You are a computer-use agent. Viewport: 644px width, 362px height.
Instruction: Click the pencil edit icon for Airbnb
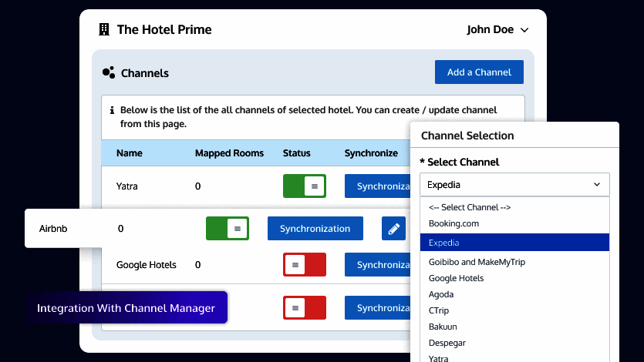[393, 229]
